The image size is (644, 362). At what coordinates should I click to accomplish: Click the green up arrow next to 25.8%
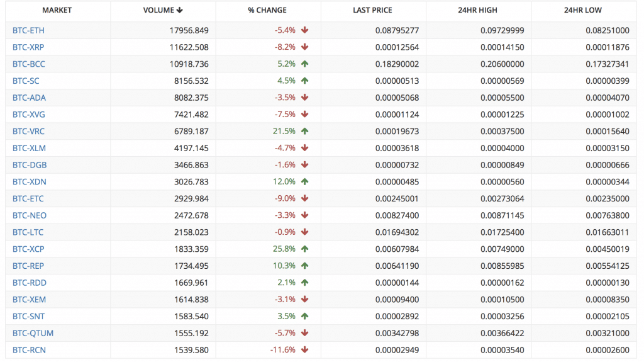pyautogui.click(x=305, y=249)
